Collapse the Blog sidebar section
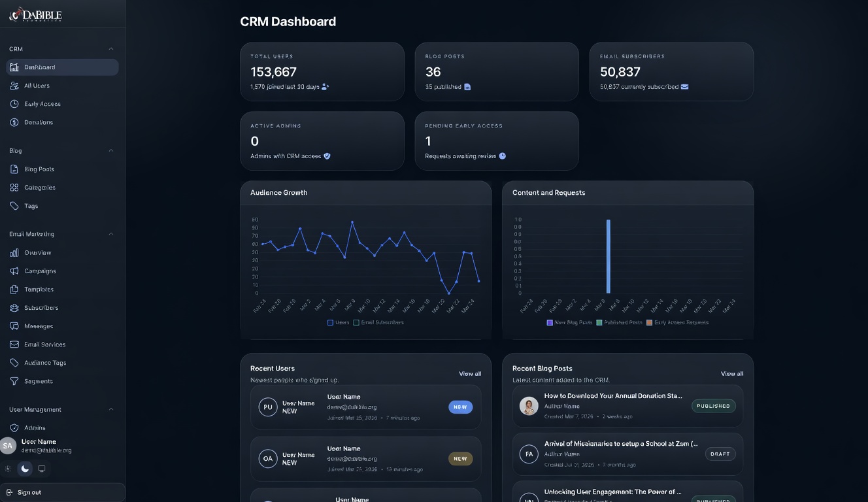The height and width of the screenshot is (502, 868). 110,151
